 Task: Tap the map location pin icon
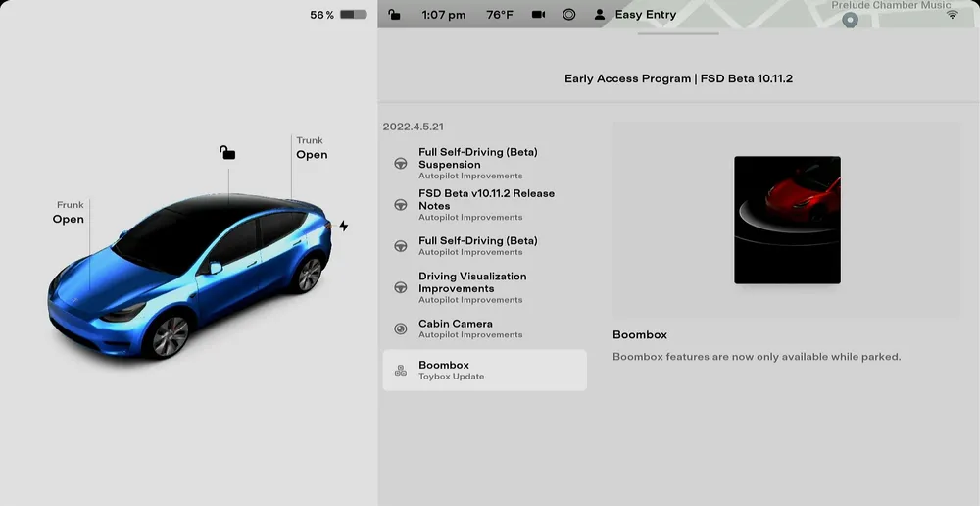850,20
